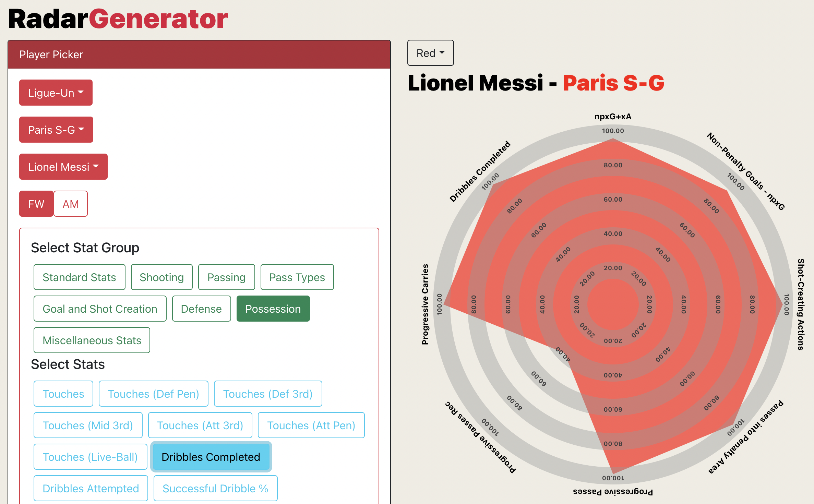Open the Goal and Shot Creation group

click(99, 308)
